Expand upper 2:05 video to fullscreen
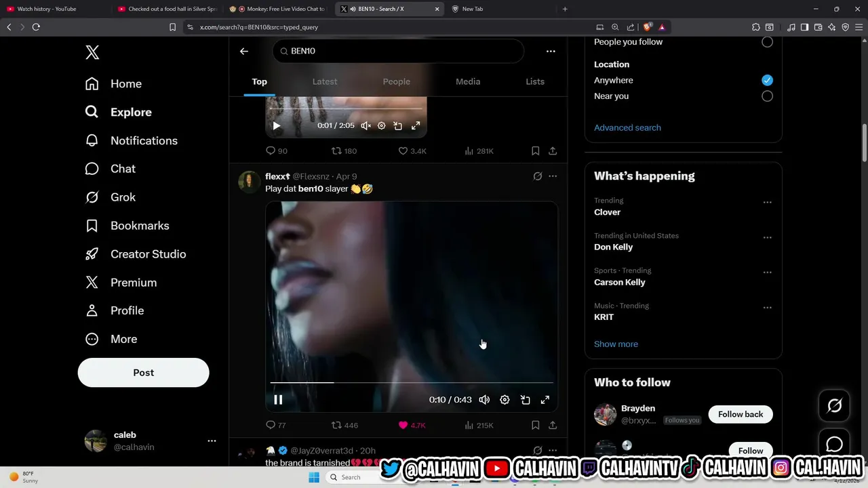This screenshot has height=488, width=868. pyautogui.click(x=416, y=125)
